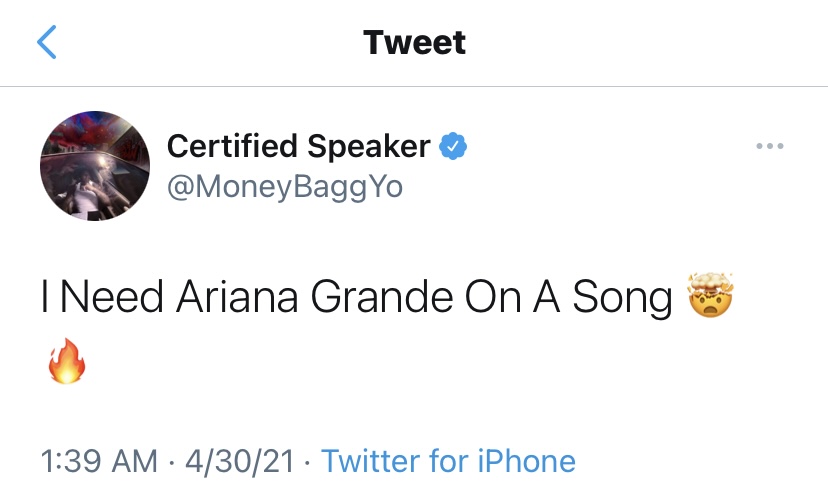This screenshot has width=828, height=498.
Task: Click the exploding head emoji
Action: pyautogui.click(x=710, y=295)
